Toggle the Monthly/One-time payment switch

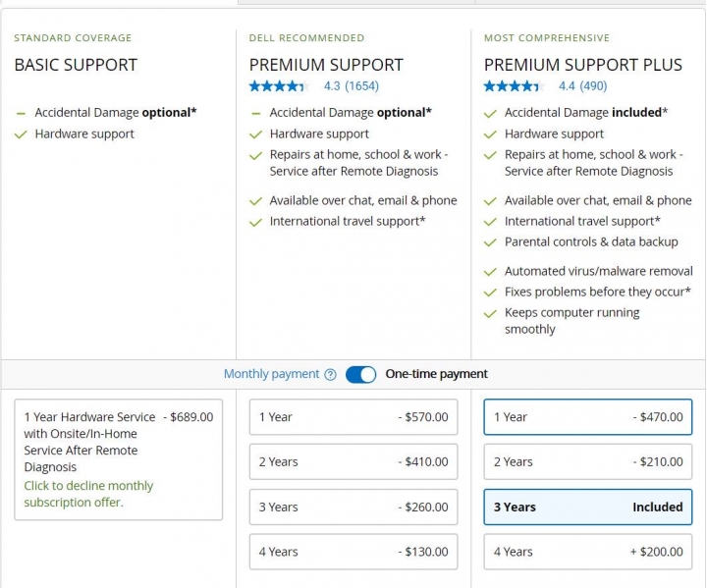tap(360, 375)
